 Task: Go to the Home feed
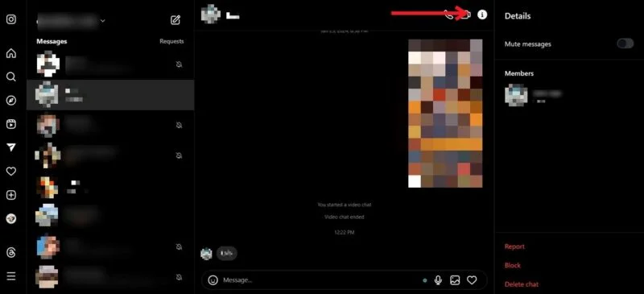(11, 53)
